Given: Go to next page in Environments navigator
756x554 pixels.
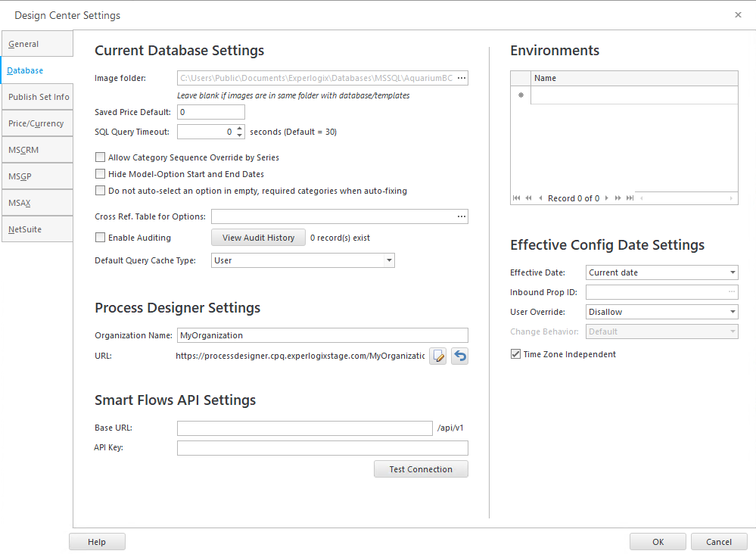Looking at the screenshot, I should click(x=618, y=198).
